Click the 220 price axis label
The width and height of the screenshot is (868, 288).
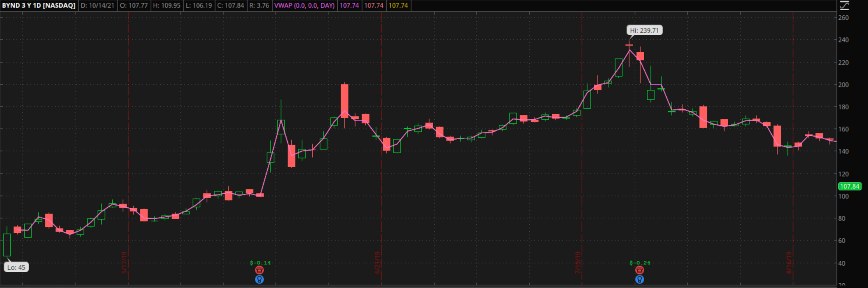(x=843, y=62)
